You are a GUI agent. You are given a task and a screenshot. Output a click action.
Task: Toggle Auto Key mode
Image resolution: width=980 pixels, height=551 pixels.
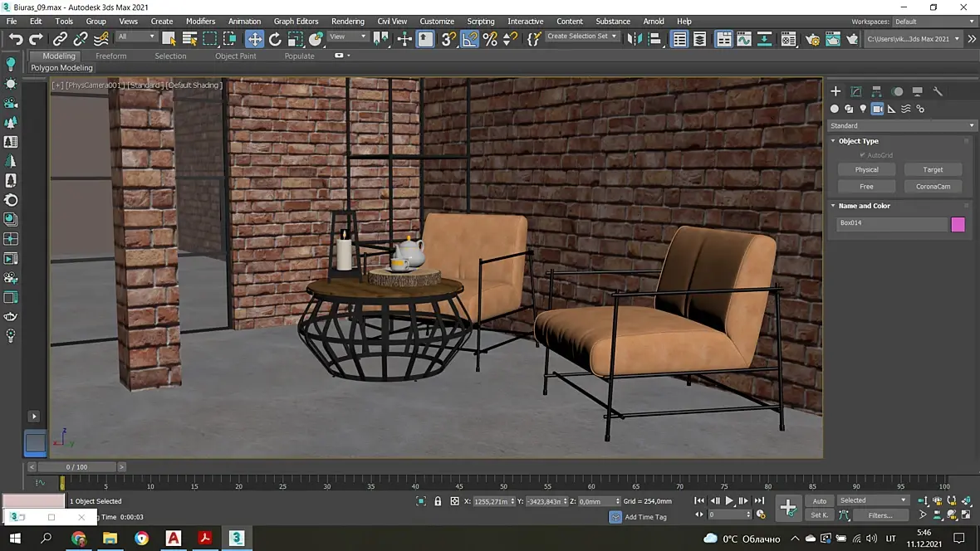coord(820,501)
